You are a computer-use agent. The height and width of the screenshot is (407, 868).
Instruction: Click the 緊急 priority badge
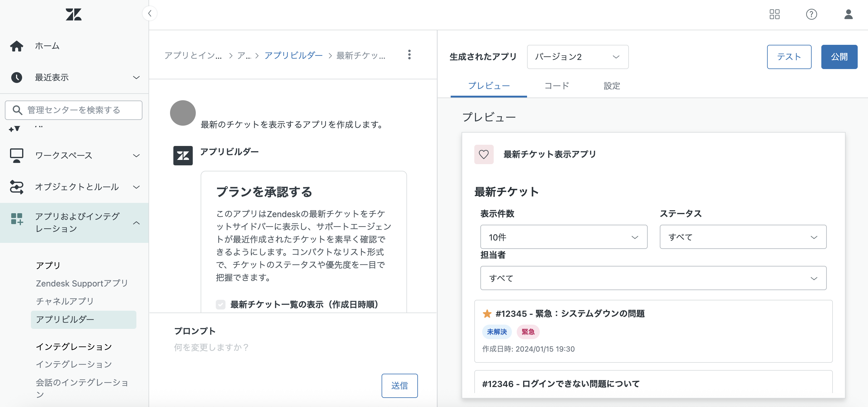point(528,332)
